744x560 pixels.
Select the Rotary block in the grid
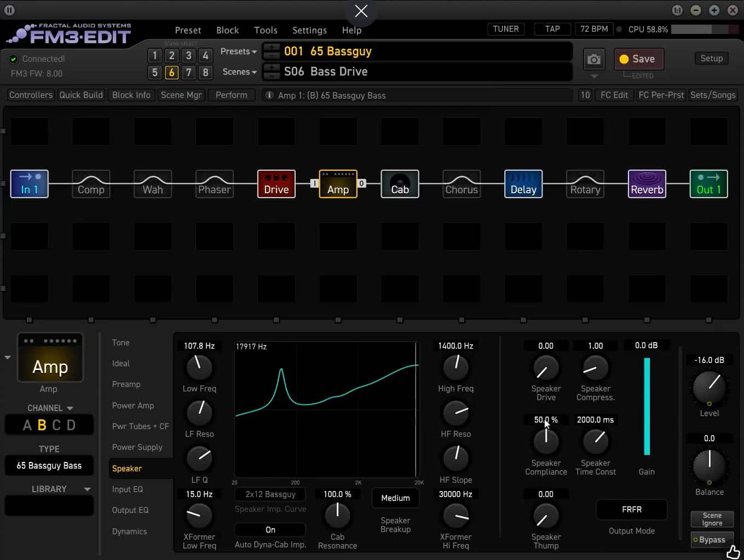[585, 183]
